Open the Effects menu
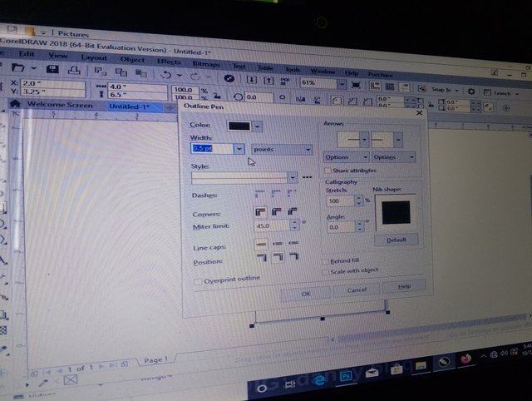This screenshot has width=532, height=401. tap(169, 62)
